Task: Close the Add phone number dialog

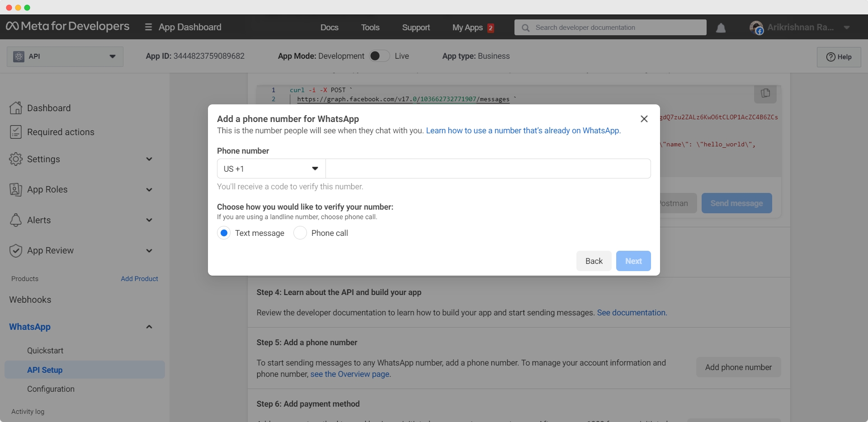Action: pos(644,119)
